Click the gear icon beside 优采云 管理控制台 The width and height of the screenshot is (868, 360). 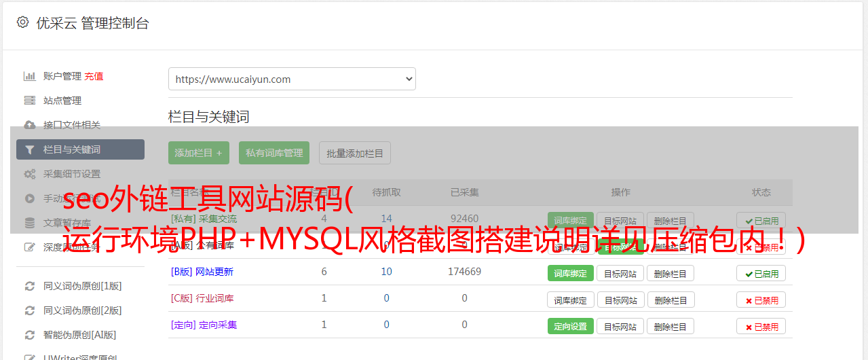[22, 22]
